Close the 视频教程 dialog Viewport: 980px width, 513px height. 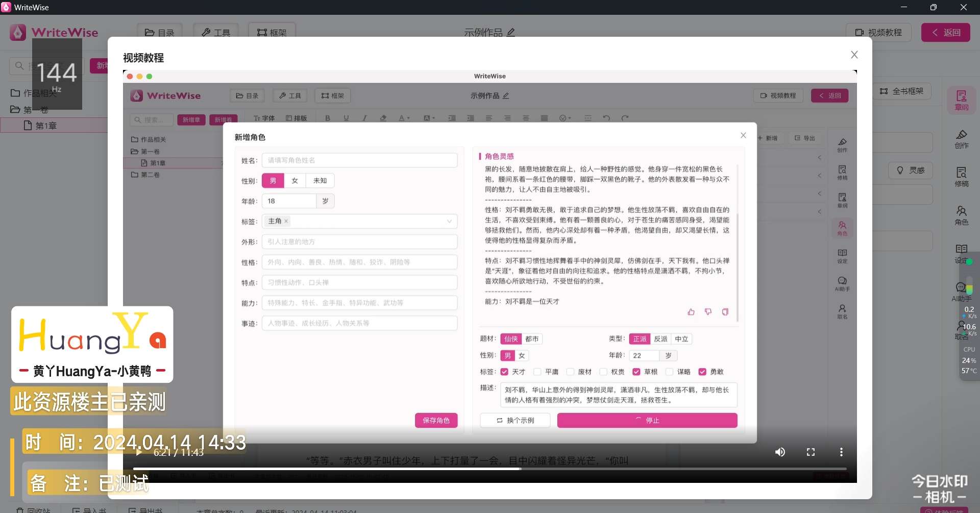854,55
